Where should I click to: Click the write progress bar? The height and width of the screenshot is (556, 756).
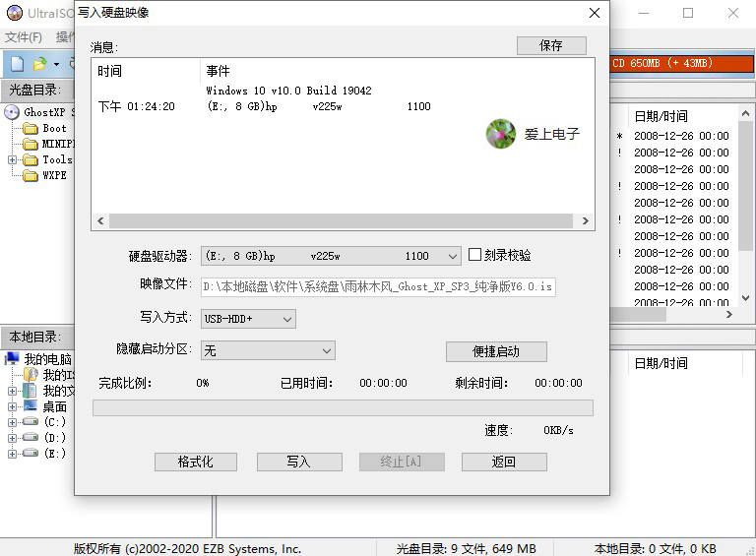pos(343,407)
